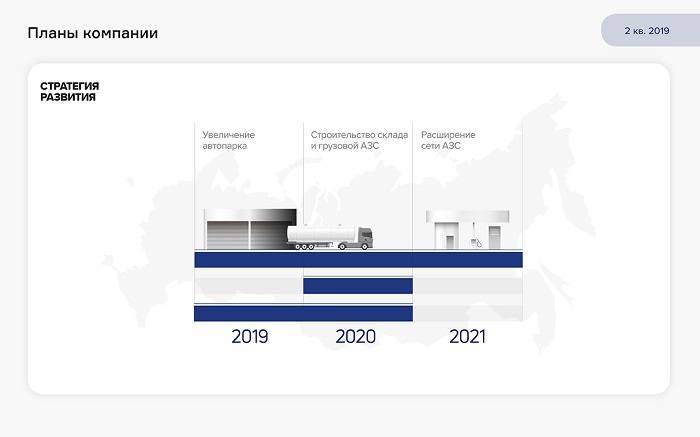Click the top blue timeline bar above 2021

[x=467, y=260]
